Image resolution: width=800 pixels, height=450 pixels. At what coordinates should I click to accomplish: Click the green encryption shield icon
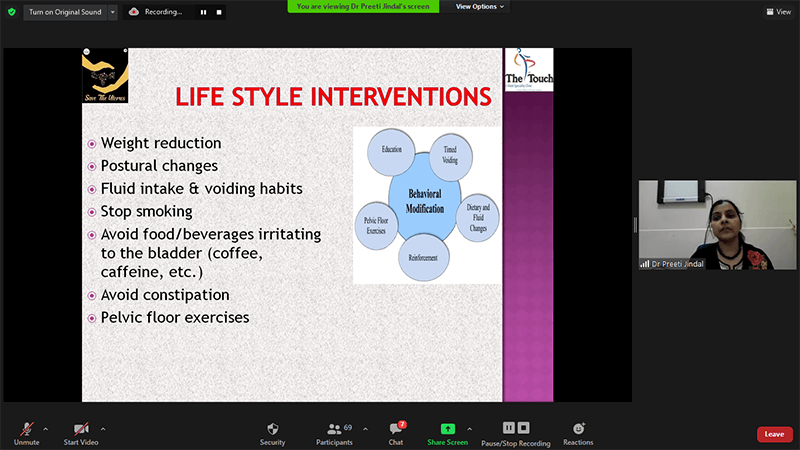point(11,12)
